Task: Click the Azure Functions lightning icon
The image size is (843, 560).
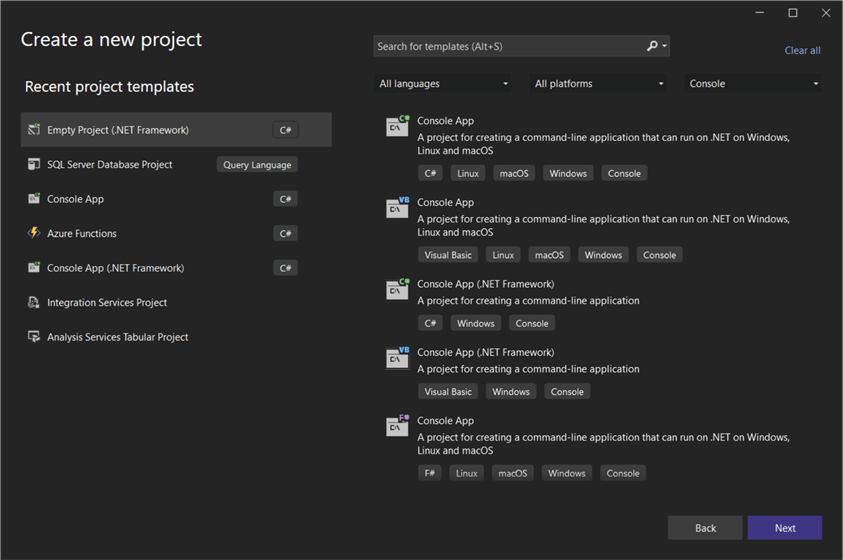Action: [x=34, y=233]
